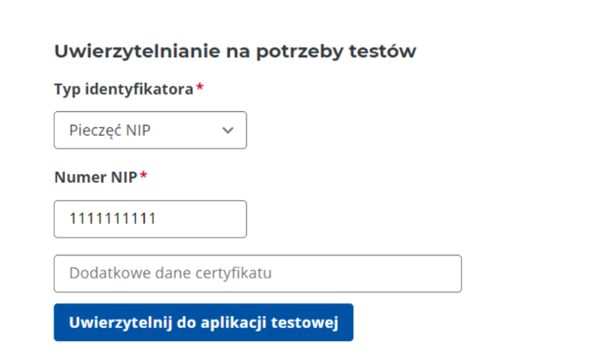Click the word Uwierzytelnij on blue button
This screenshot has height=364, width=608.
[x=121, y=323]
